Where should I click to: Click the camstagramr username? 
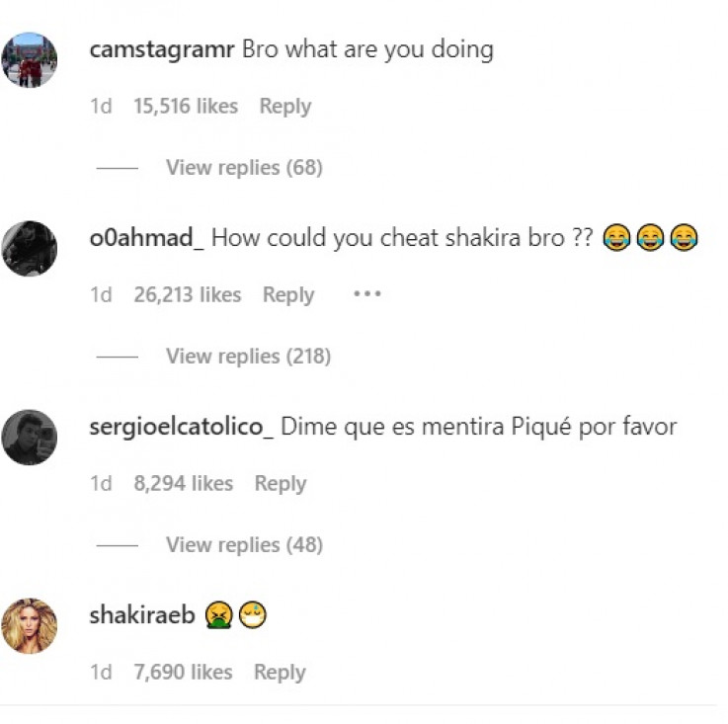tap(162, 49)
